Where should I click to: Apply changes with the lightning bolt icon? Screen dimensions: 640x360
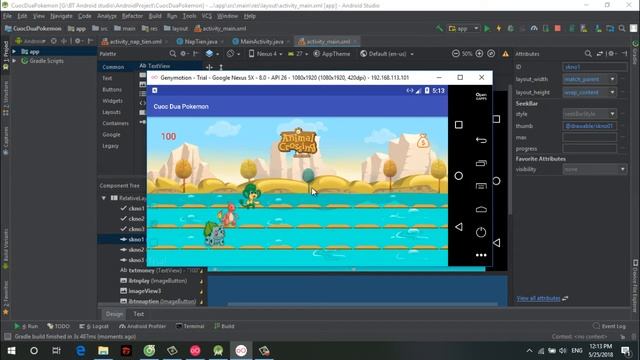coord(498,29)
